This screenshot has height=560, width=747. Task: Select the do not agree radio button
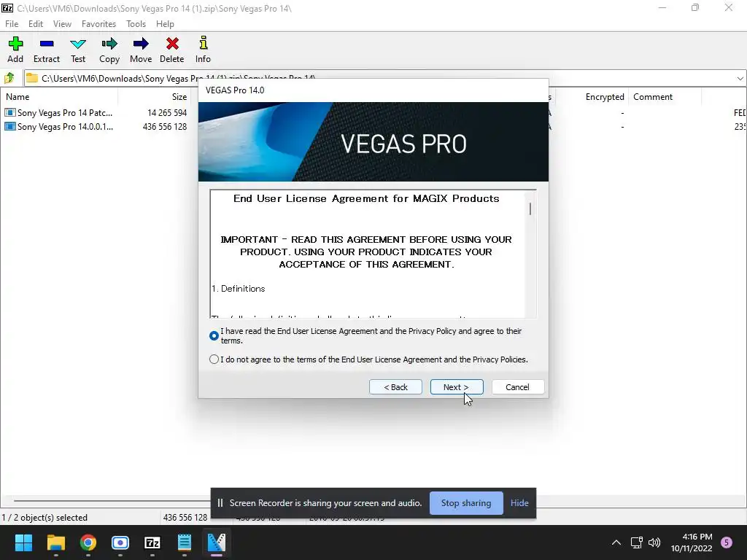(214, 359)
